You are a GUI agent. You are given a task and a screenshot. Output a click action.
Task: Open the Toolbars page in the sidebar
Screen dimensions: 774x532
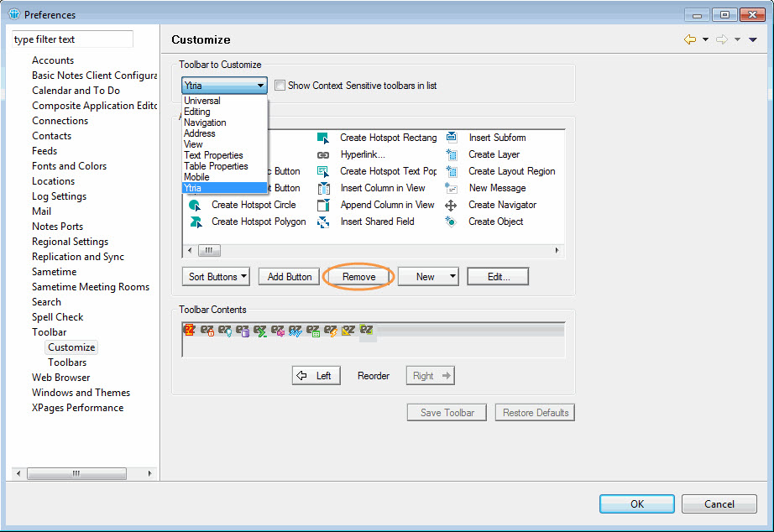pyautogui.click(x=67, y=362)
